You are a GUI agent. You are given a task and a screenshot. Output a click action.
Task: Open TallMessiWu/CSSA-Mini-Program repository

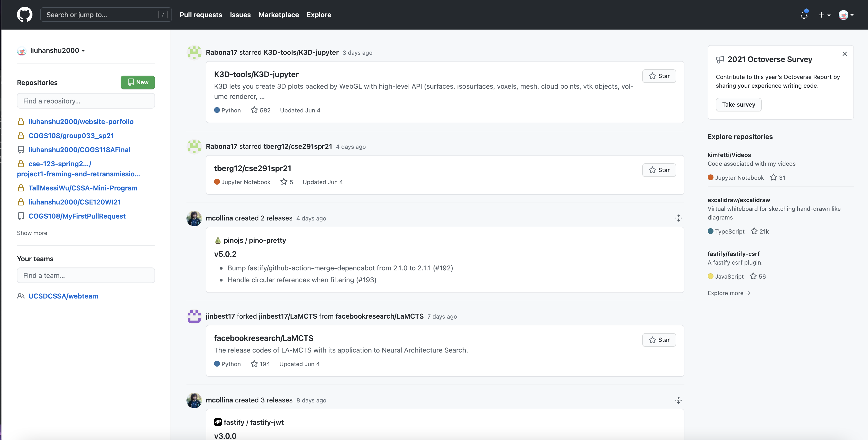click(83, 188)
